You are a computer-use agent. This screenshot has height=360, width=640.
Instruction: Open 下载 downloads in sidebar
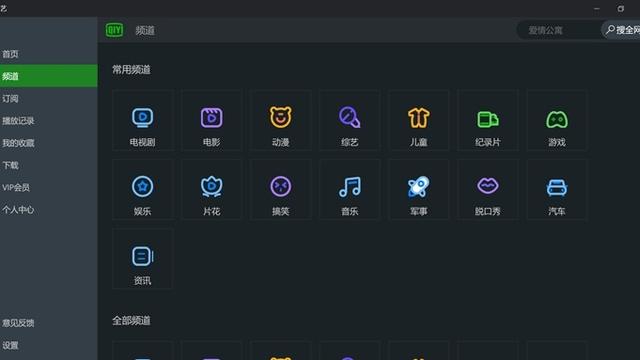pos(49,165)
